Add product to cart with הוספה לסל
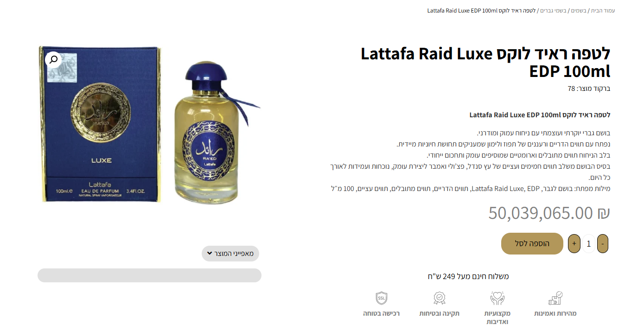Viewport: 644px width, 331px height. (532, 243)
